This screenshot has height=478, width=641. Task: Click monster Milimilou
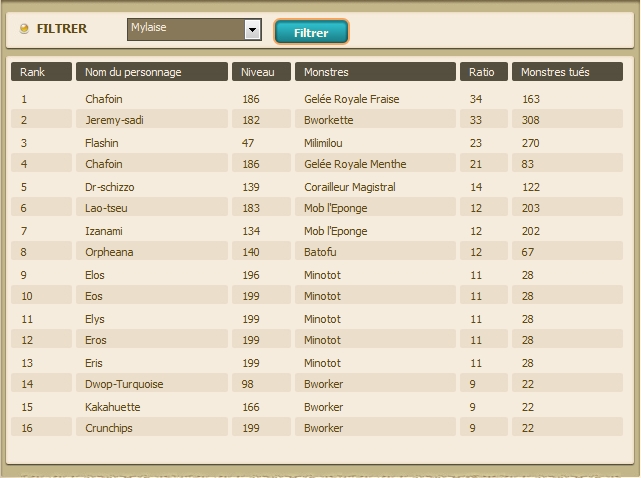[x=323, y=143]
